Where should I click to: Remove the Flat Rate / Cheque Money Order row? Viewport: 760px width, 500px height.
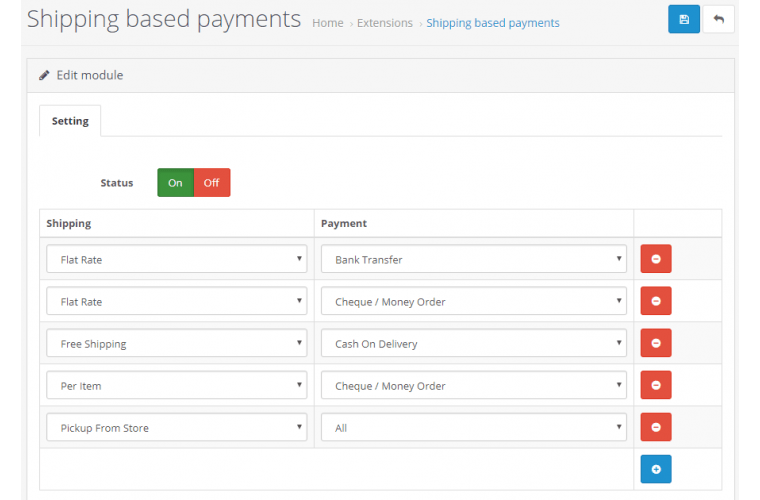coord(656,301)
